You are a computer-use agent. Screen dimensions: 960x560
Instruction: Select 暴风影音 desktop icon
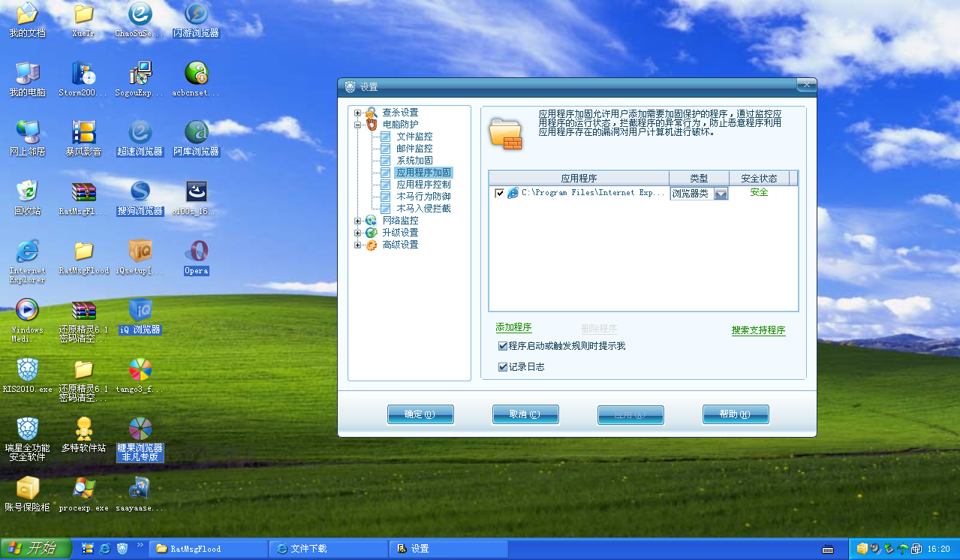[83, 138]
